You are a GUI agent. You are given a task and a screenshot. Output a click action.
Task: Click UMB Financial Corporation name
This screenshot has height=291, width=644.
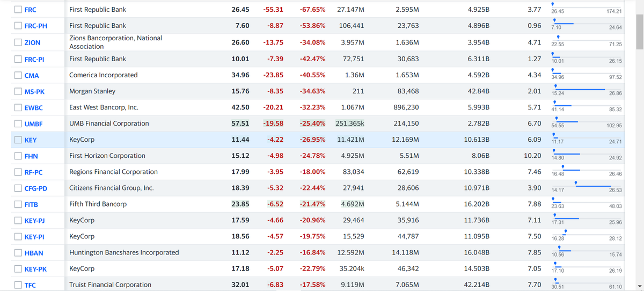(109, 123)
